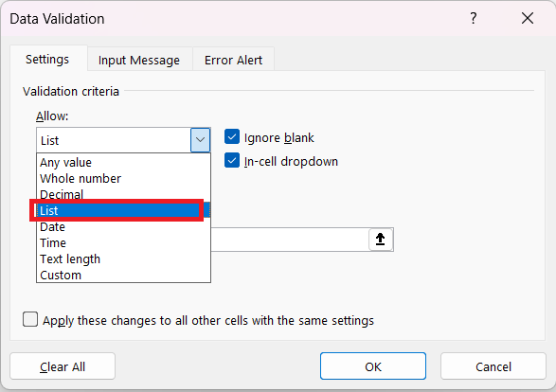
Task: Pick Decimal from the Allow options
Action: (x=123, y=194)
